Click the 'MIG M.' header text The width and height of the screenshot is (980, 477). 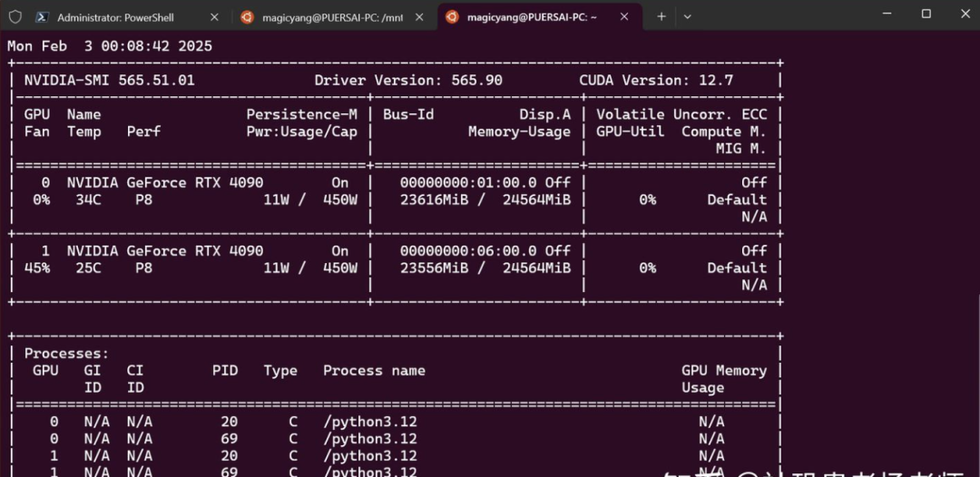(741, 150)
